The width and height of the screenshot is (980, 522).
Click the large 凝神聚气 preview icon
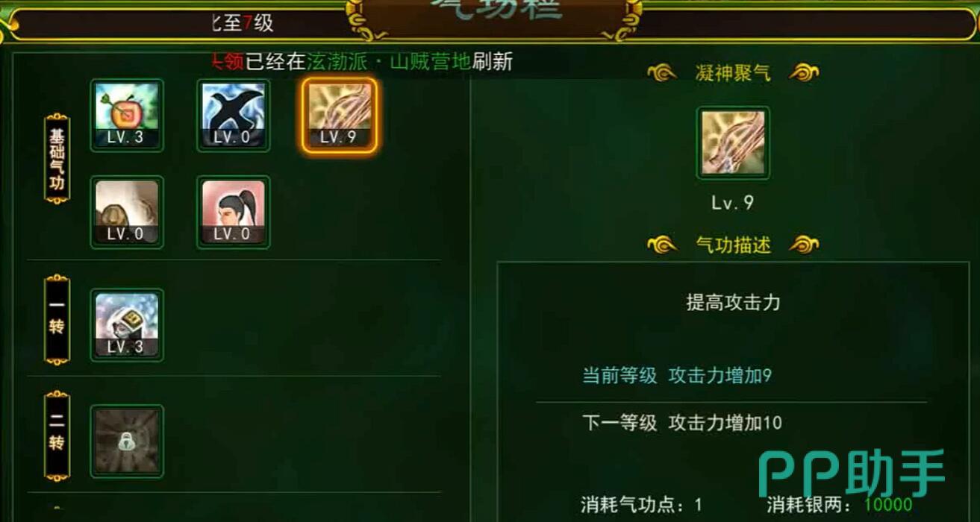click(x=733, y=142)
